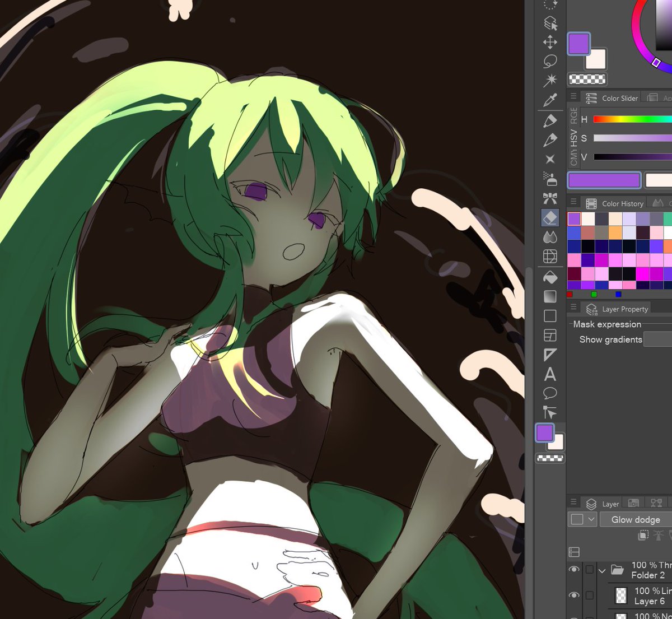
Task: Select the Lasso selection tool
Action: tap(550, 61)
